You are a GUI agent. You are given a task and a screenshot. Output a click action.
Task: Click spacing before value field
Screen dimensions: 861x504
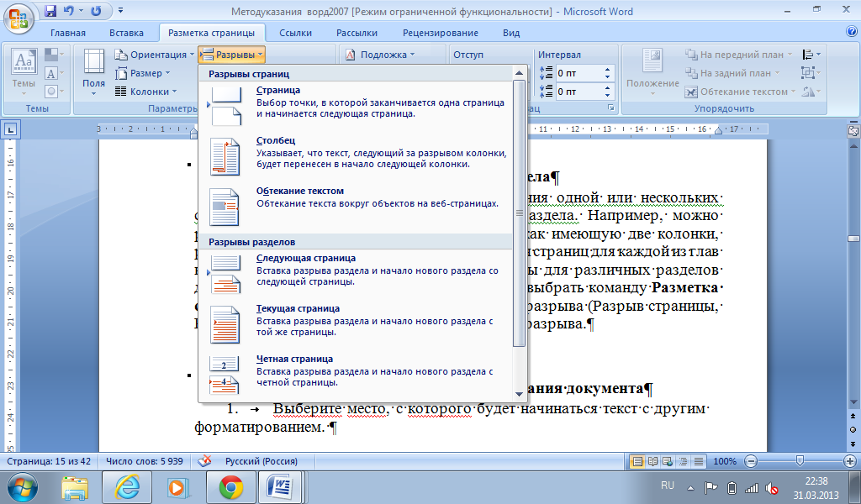[x=578, y=73]
